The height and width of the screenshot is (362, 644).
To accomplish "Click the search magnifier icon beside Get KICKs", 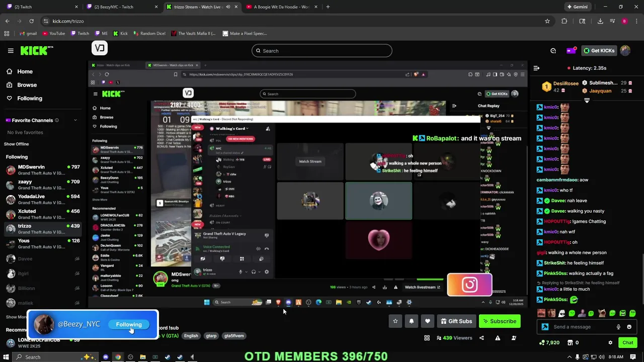I will [553, 51].
